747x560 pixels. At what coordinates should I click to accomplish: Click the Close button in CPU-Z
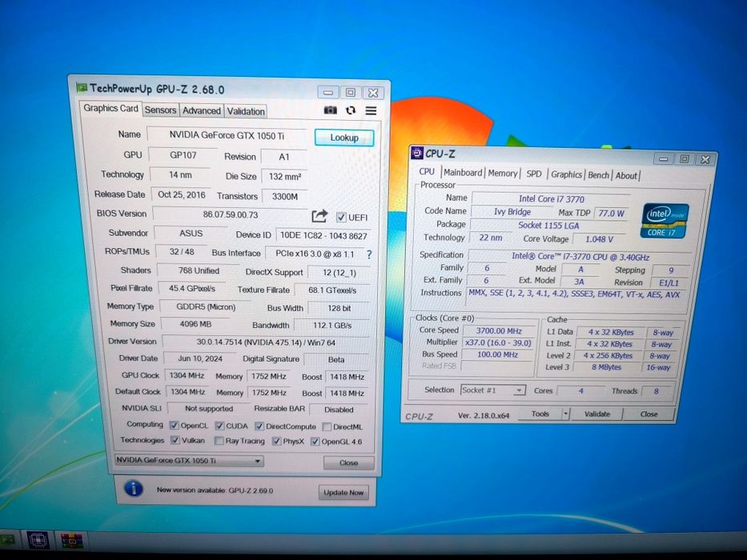tap(649, 414)
